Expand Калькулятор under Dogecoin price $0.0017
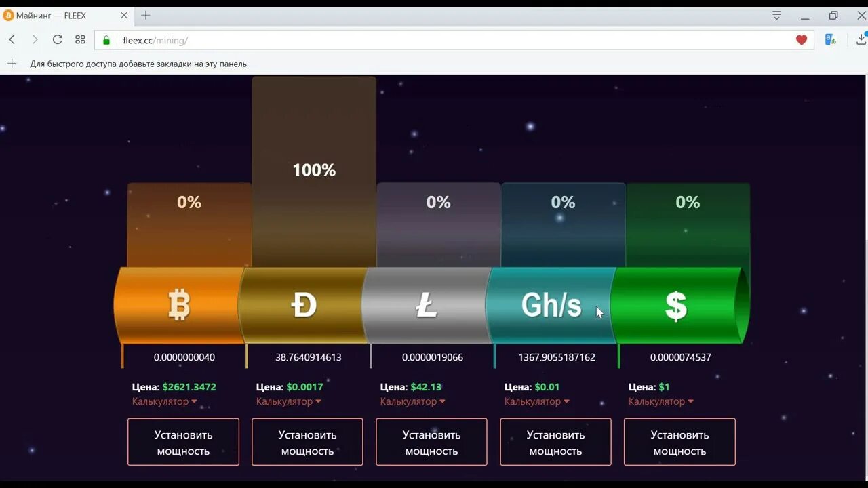868x488 pixels. 288,401
